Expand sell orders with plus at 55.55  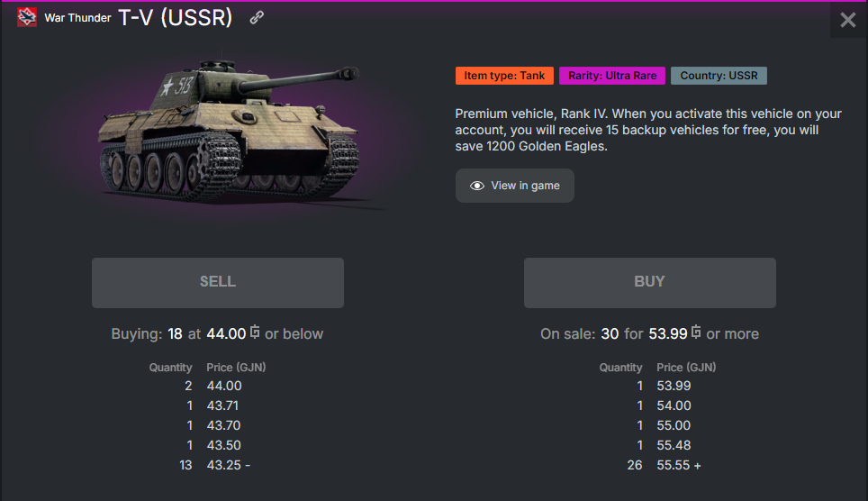[697, 466]
